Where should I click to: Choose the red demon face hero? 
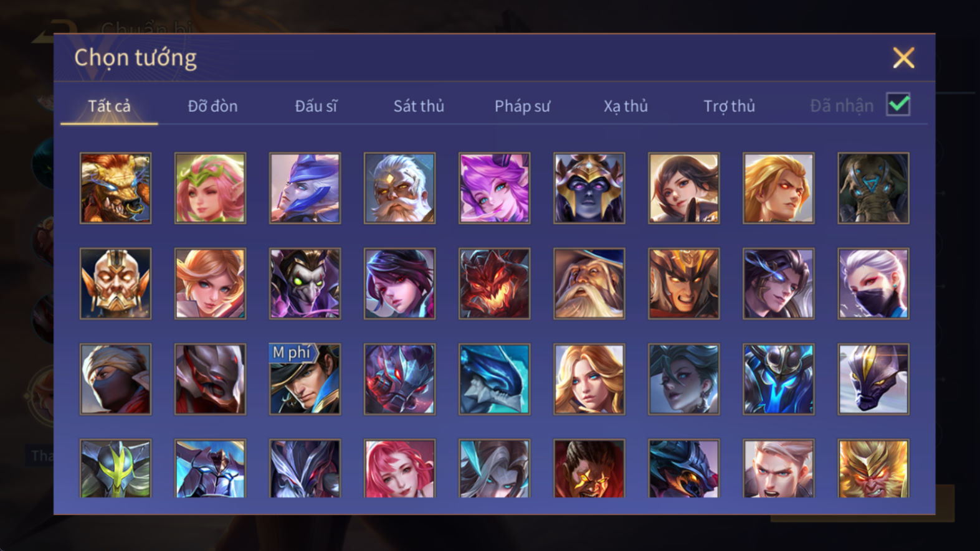(x=494, y=283)
